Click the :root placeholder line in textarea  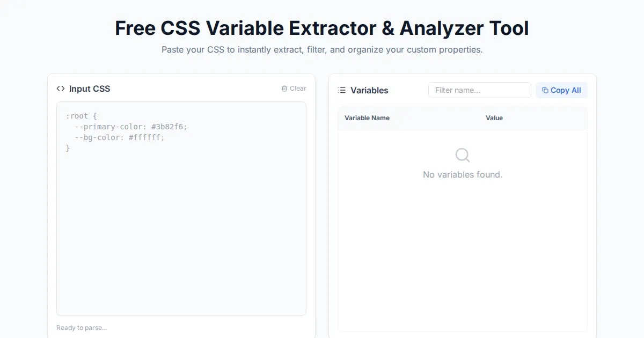81,116
